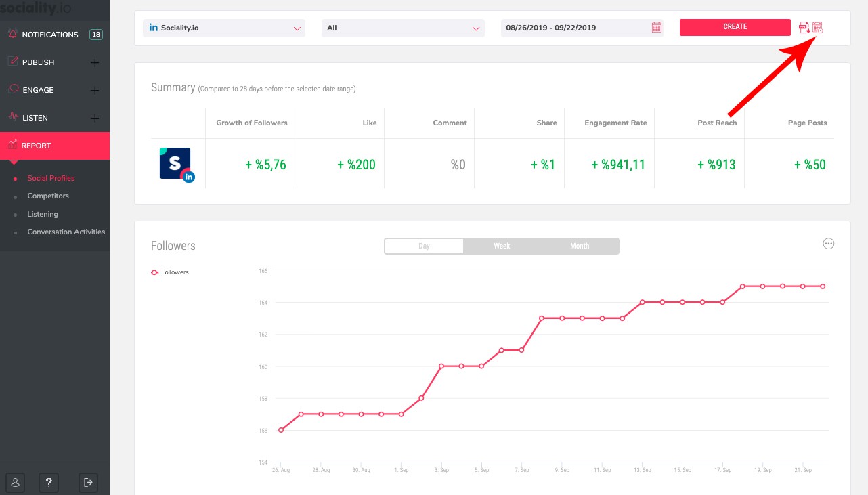Log out using the exit icon
Viewport: 868px width, 495px height.
click(88, 482)
